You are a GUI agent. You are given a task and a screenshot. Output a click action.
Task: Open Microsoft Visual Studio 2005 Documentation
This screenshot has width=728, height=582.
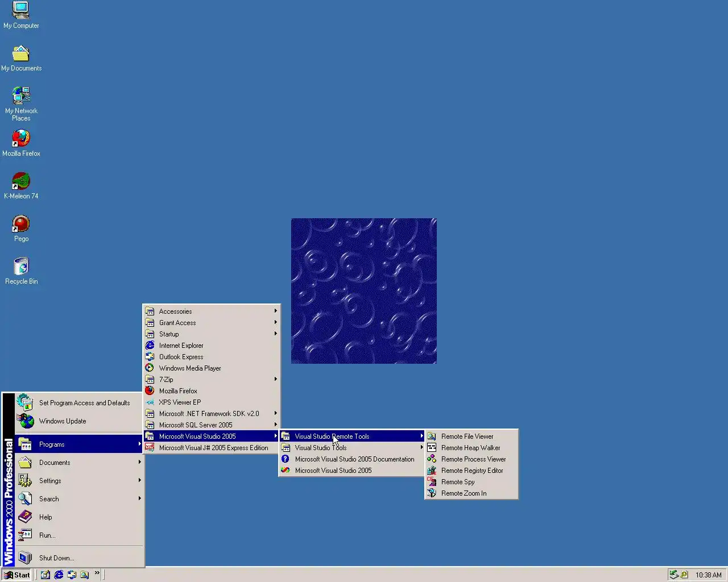point(352,459)
